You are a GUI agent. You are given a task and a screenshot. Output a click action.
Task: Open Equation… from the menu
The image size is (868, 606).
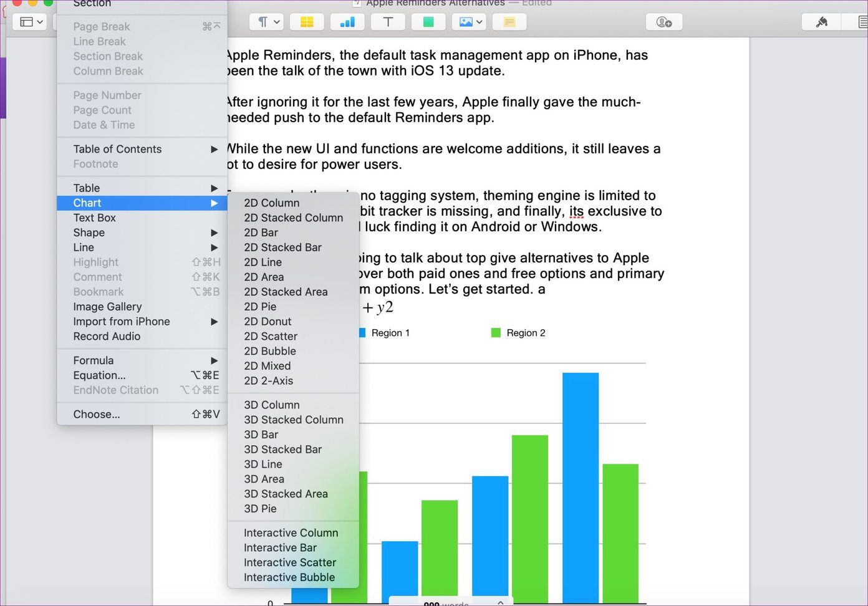click(142, 375)
